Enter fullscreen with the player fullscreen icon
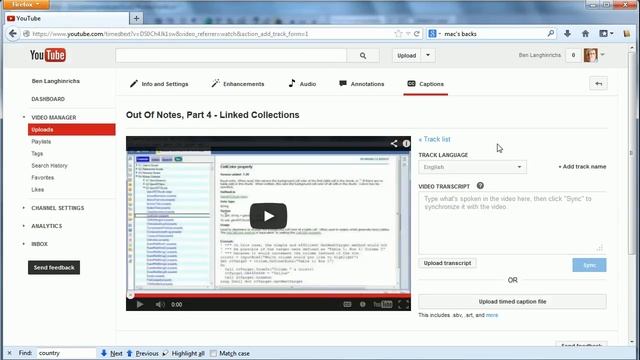The image size is (640, 360). 403,304
